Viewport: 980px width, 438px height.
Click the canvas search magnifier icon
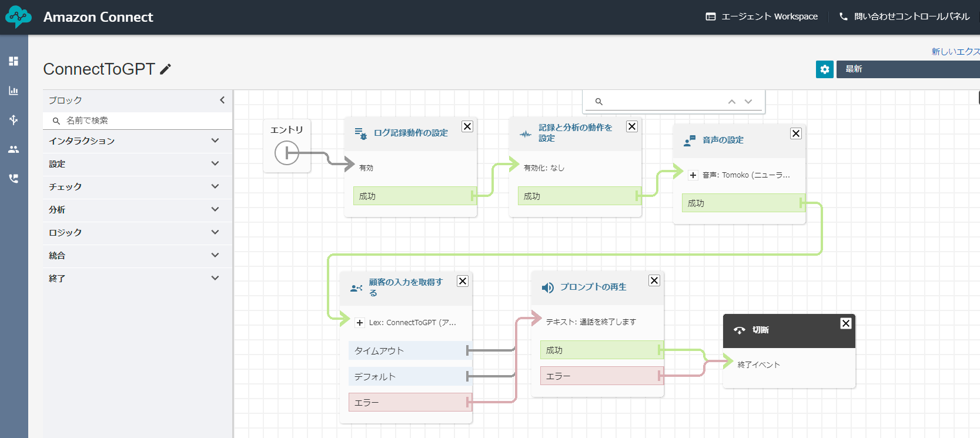click(x=598, y=102)
